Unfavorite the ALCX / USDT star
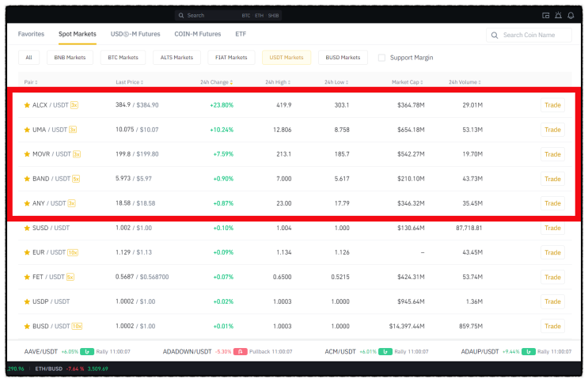This screenshot has height=382, width=588. coord(27,105)
